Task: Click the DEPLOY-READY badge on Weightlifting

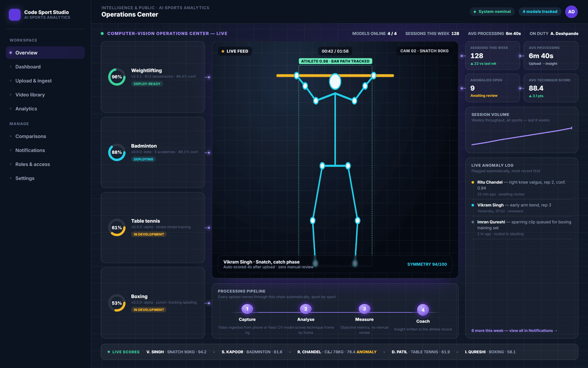Action: (x=147, y=84)
